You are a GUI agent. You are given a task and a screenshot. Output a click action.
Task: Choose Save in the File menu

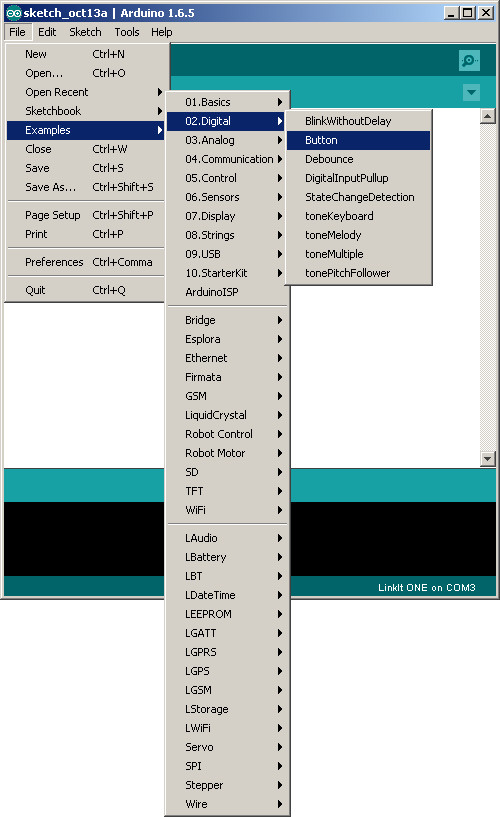tap(86, 168)
